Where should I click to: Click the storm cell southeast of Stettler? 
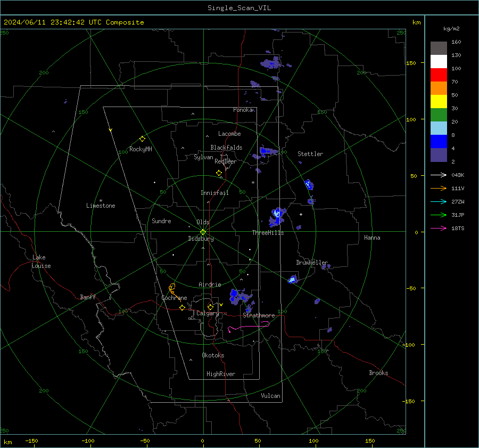click(x=309, y=184)
